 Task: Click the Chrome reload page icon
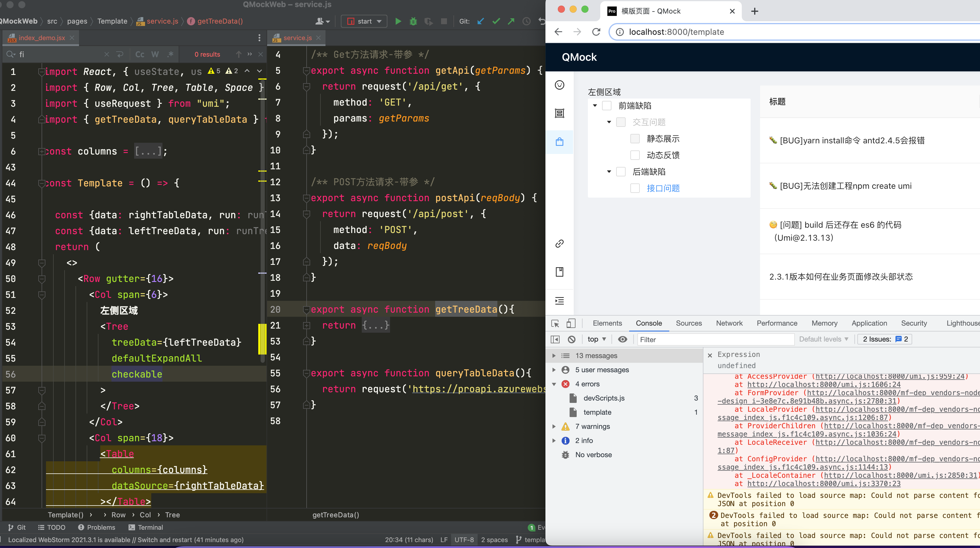596,32
